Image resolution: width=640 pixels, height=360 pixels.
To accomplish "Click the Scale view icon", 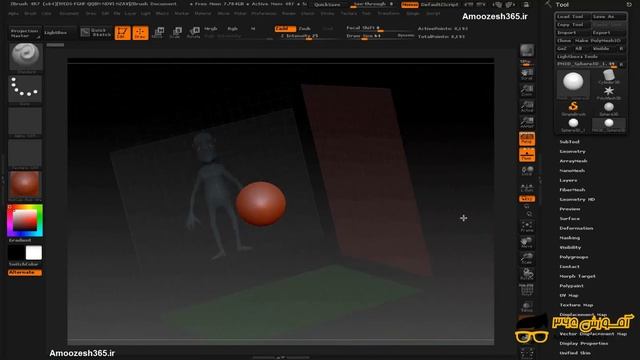I will pyautogui.click(x=527, y=258).
